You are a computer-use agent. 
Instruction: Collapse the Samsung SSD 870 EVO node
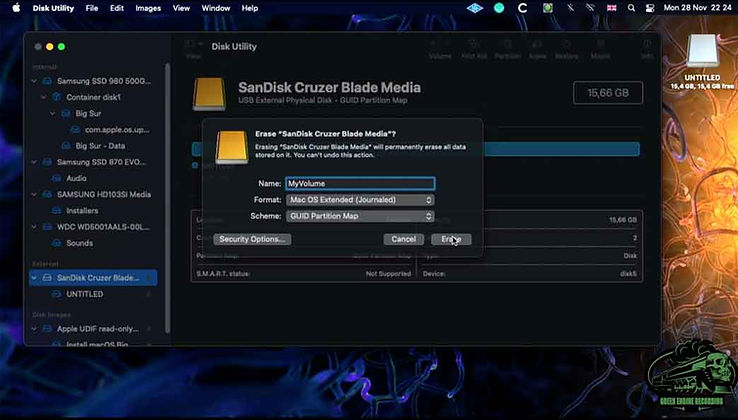point(34,162)
